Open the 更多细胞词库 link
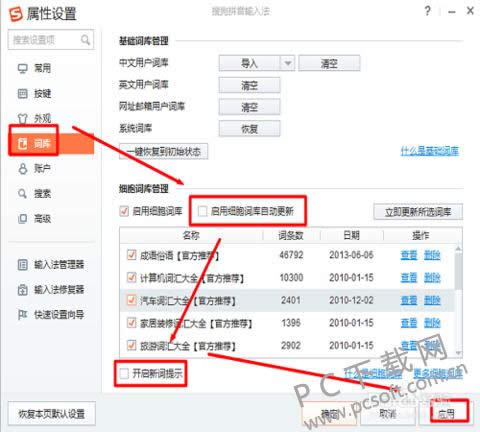 pos(438,374)
